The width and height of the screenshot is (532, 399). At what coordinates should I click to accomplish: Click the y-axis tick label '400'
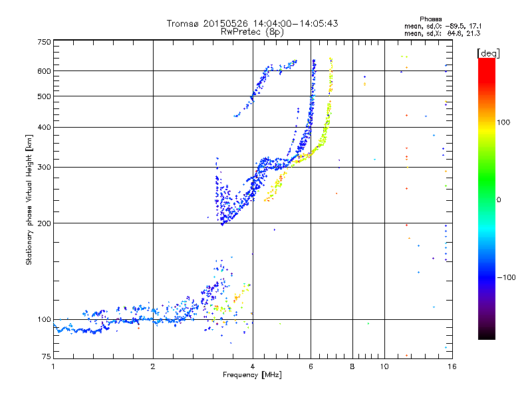click(45, 127)
